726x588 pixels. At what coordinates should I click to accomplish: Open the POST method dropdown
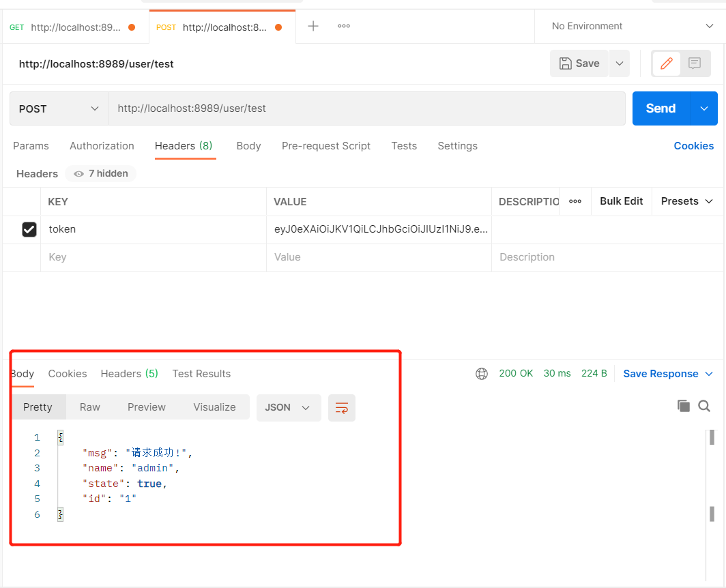59,109
